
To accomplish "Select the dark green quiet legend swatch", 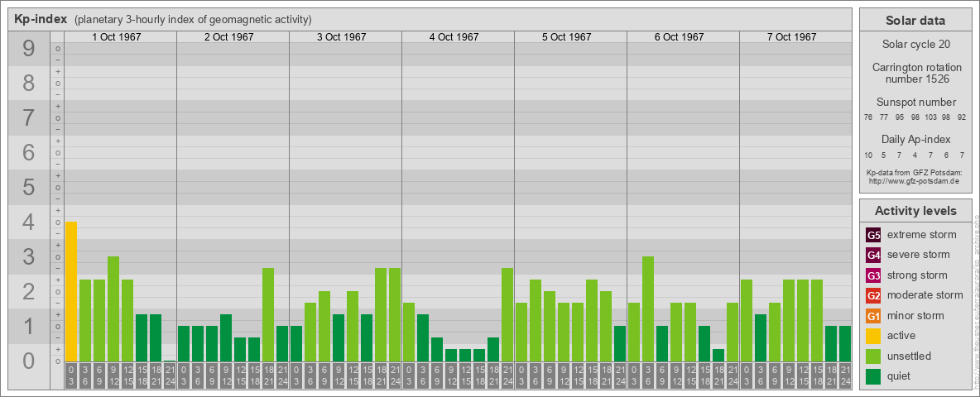I will coord(873,376).
